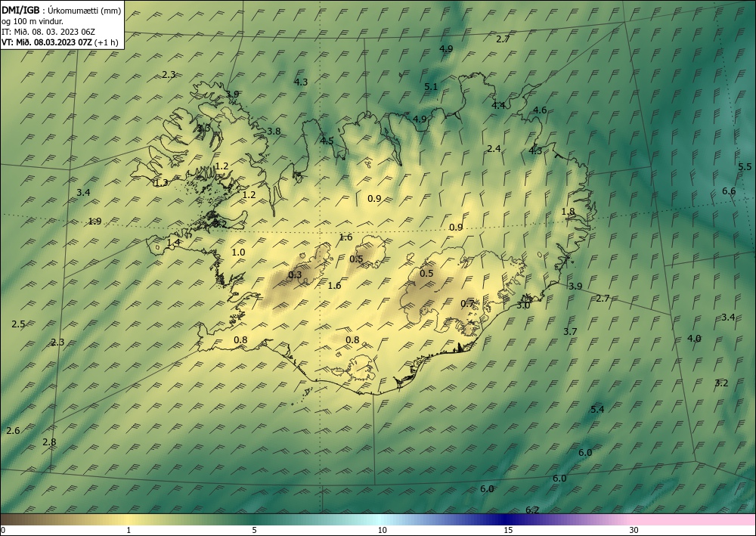Click the 1.4 value label
Screen dimensions: 756x536
coord(174,242)
